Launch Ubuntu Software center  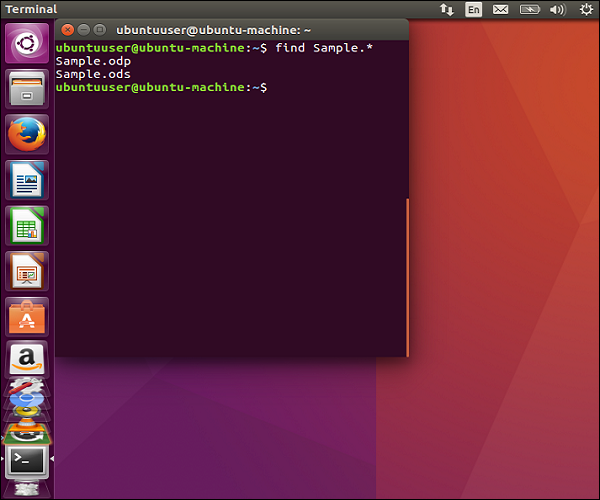click(27, 315)
